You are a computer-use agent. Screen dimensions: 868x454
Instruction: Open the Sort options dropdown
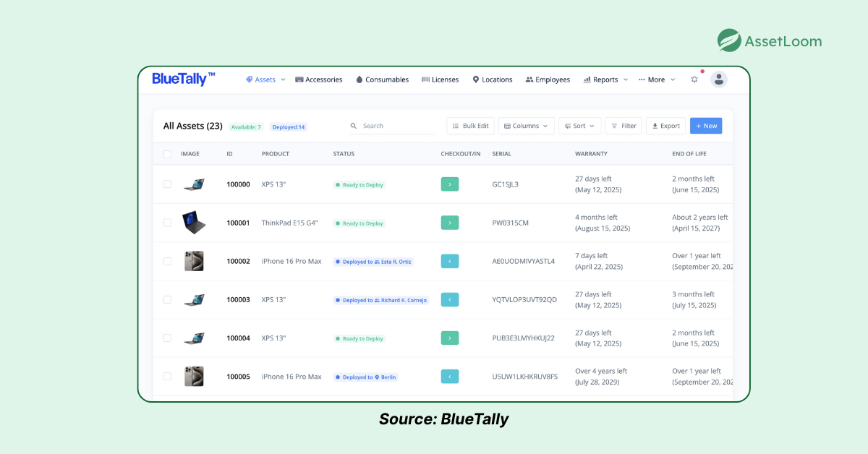(x=579, y=125)
